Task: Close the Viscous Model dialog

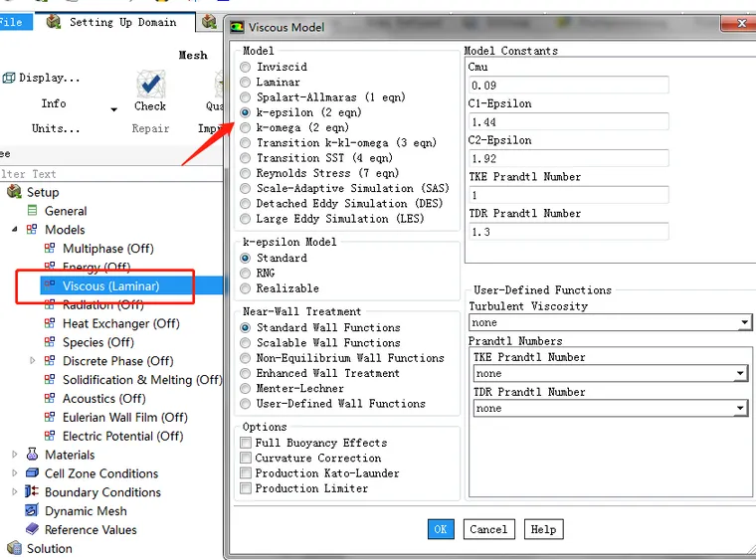Action: (741, 23)
